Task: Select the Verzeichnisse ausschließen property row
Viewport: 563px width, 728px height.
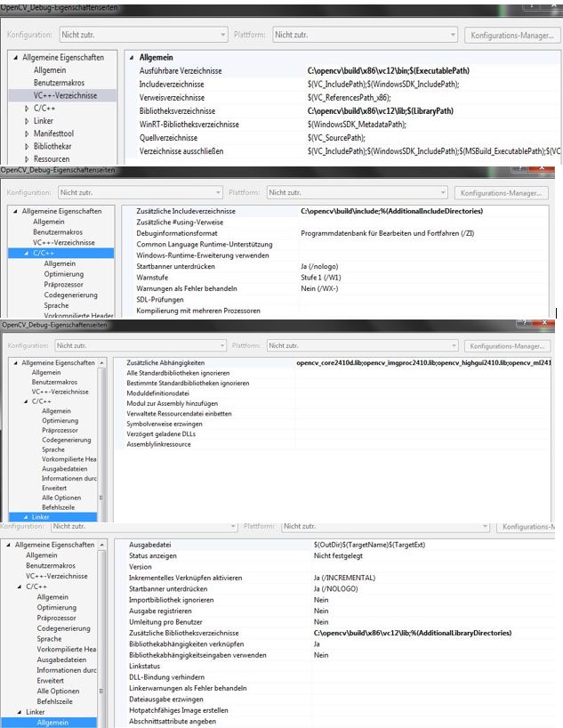Action: click(x=342, y=151)
